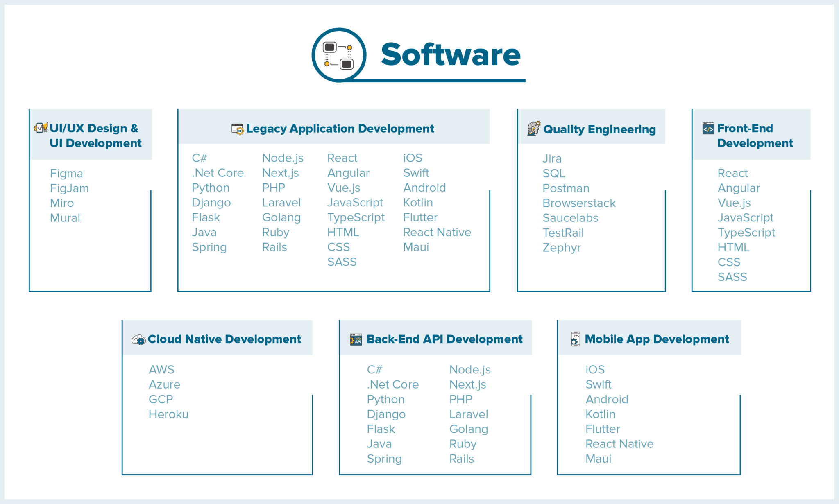Click HTML under Front-End Development
This screenshot has height=504, width=839.
(x=733, y=248)
